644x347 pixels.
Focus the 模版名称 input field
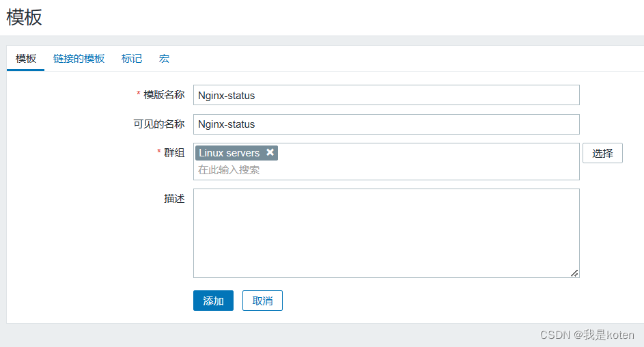coord(386,96)
